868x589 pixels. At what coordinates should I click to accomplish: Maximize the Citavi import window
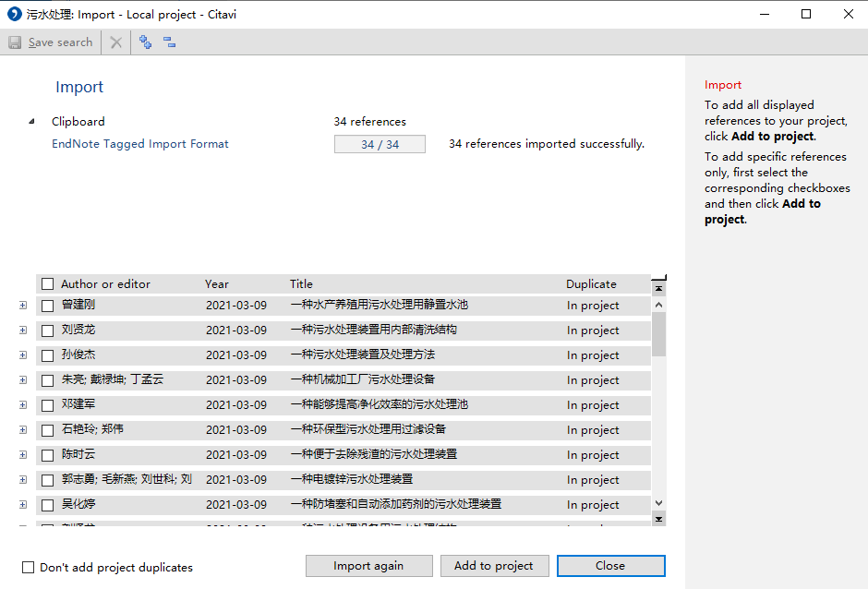(806, 14)
